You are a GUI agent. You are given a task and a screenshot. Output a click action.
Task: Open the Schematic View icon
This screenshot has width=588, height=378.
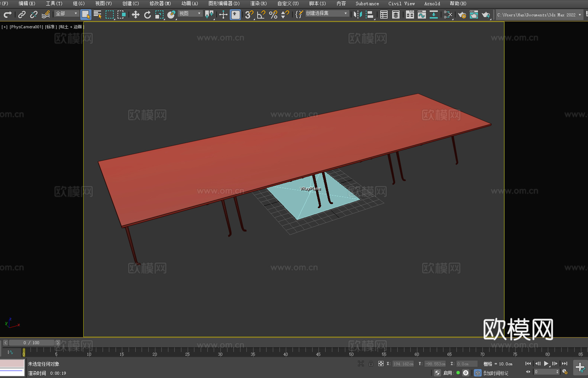tap(433, 14)
